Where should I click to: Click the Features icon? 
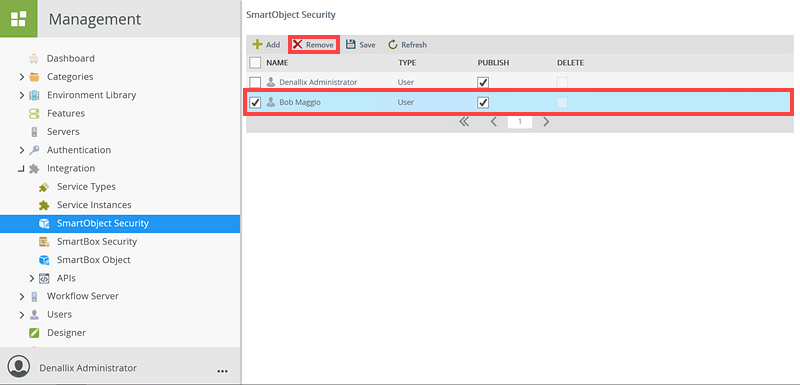coord(34,114)
